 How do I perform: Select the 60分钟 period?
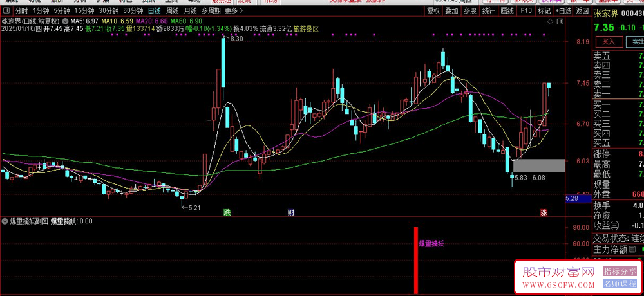pyautogui.click(x=133, y=11)
